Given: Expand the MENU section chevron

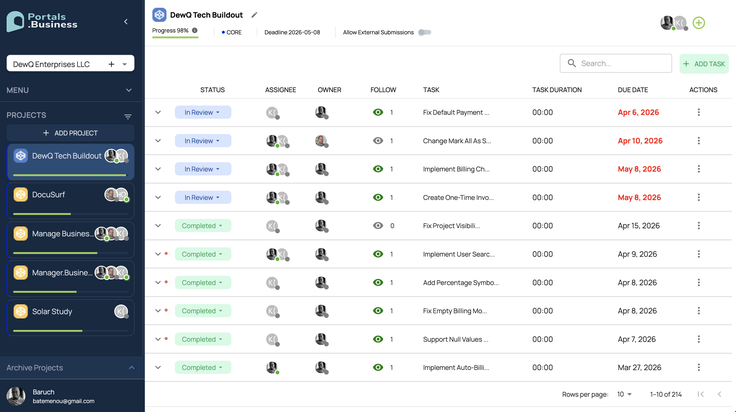Looking at the screenshot, I should click(129, 90).
